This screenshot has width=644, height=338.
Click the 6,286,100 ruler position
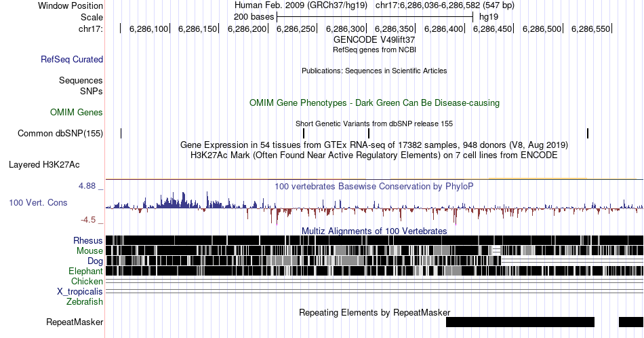[x=148, y=29]
